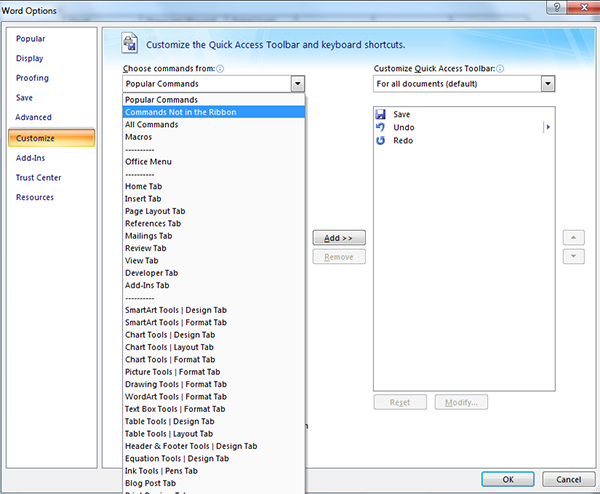The height and width of the screenshot is (494, 600).
Task: Click the OK button
Action: click(508, 479)
